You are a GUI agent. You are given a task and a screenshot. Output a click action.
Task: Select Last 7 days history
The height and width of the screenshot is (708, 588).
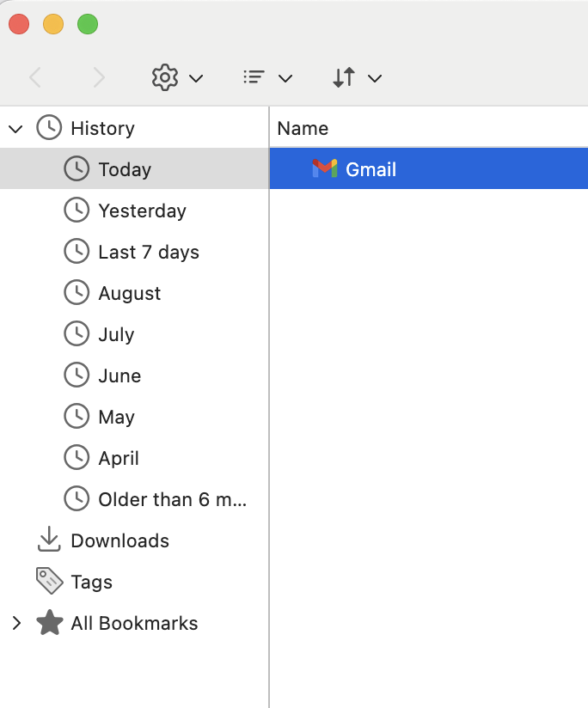click(x=148, y=252)
